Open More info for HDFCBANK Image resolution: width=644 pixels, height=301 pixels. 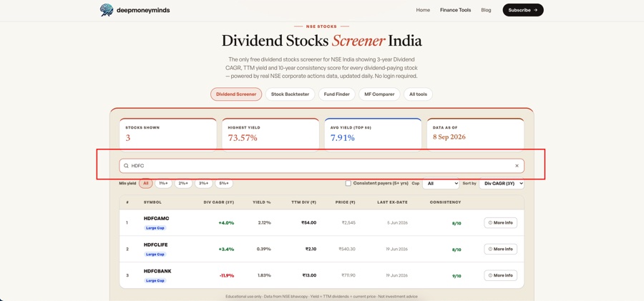tap(500, 275)
